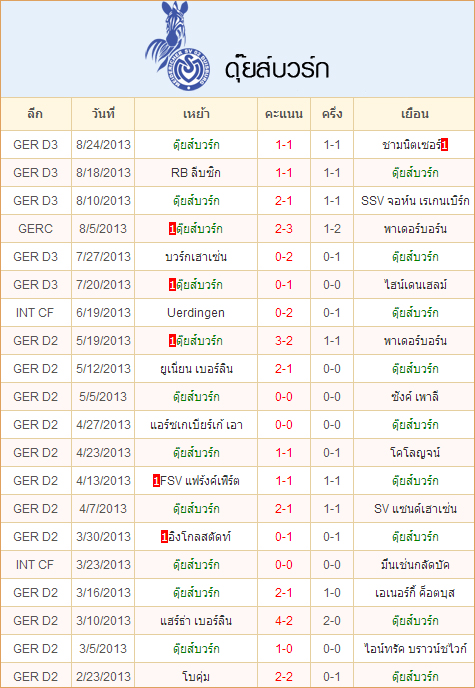The width and height of the screenshot is (475, 688).
Task: Click the 0-2 score on 7/27/2013
Action: tap(284, 257)
